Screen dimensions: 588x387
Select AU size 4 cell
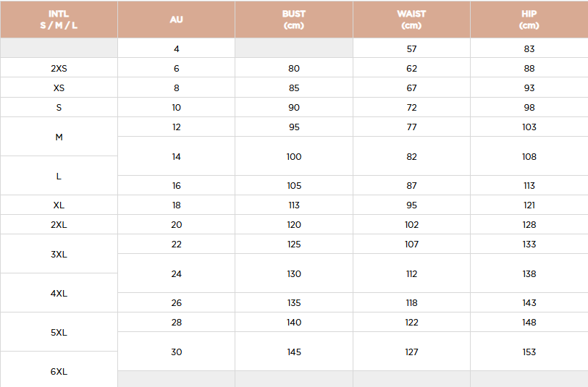176,48
